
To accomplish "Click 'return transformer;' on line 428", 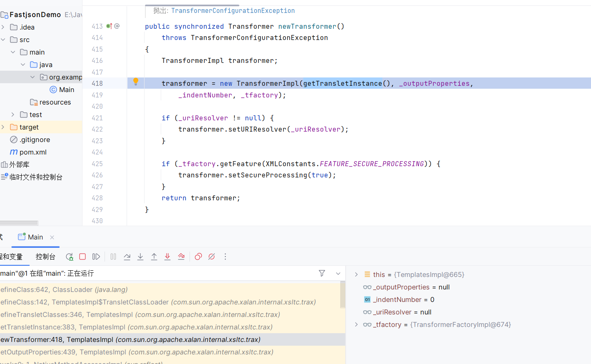I will 201,198.
